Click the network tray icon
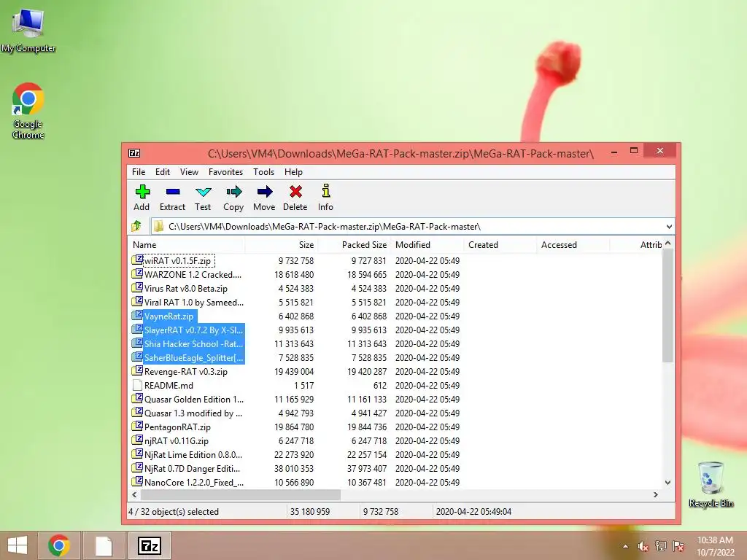The height and width of the screenshot is (560, 747). 661,546
